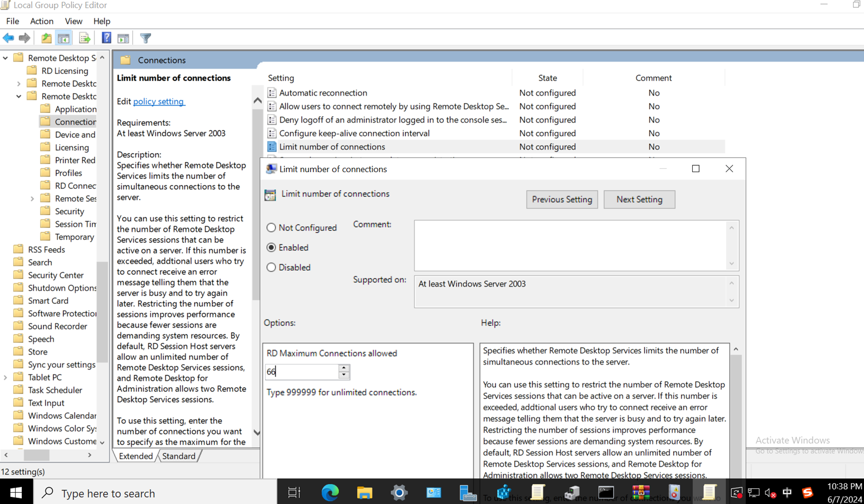This screenshot has width=864, height=504.
Task: Click inside the Comment text box
Action: coord(571,246)
